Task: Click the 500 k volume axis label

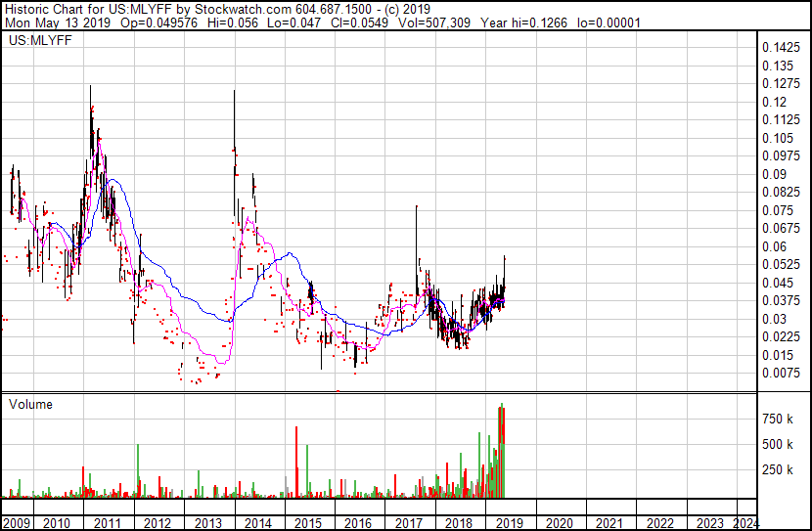Action: point(778,444)
